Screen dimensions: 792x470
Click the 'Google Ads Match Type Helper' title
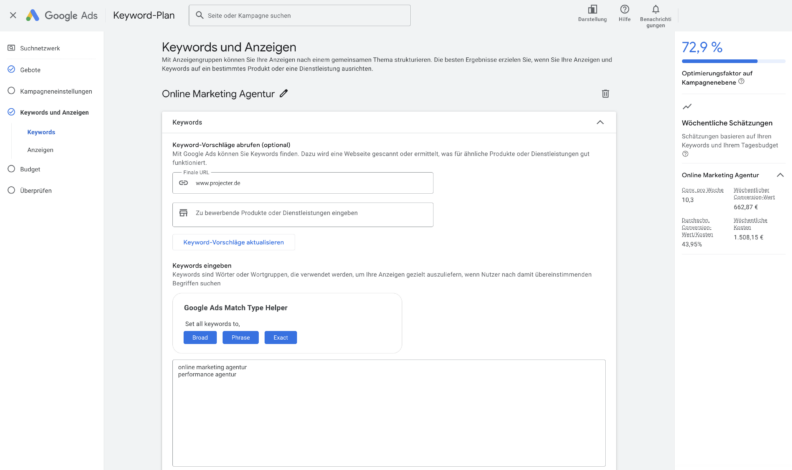click(x=235, y=308)
